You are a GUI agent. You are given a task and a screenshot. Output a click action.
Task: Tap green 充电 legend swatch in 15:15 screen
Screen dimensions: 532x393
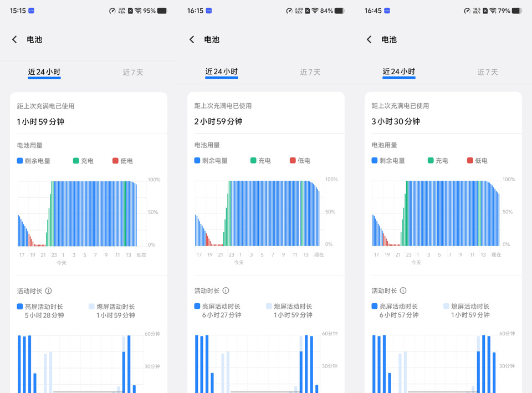(x=76, y=161)
